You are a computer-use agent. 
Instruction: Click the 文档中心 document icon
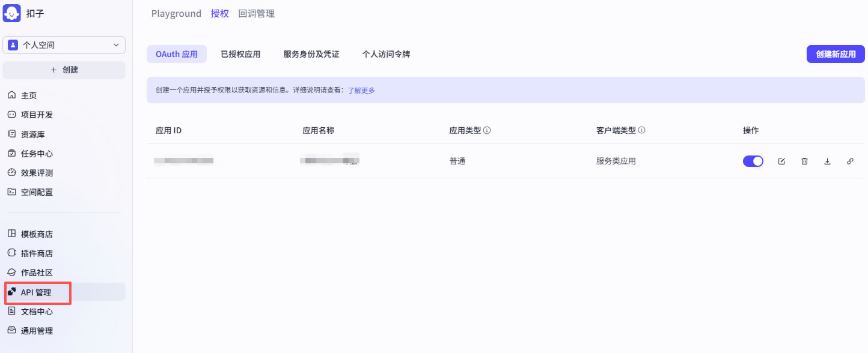click(x=11, y=312)
